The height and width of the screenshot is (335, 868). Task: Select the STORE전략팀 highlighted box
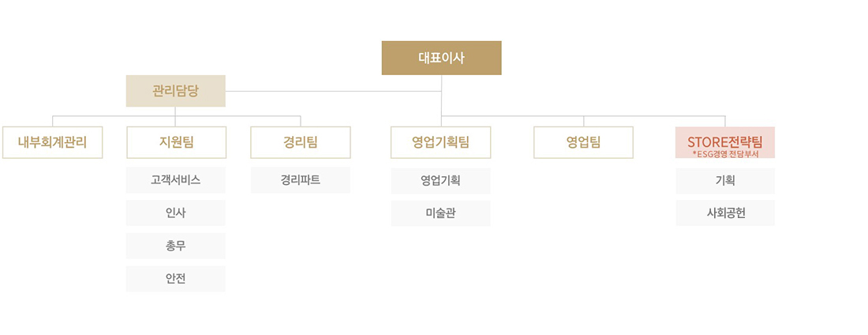tap(725, 142)
